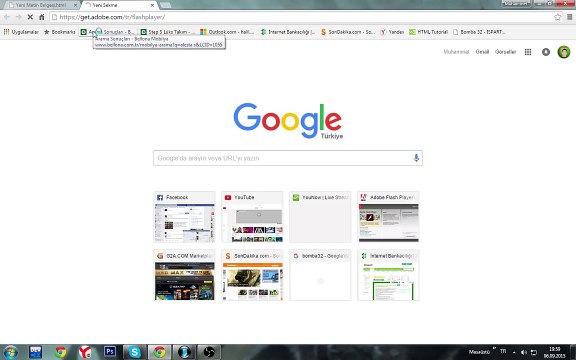Open the SonDakika.com bookmark
This screenshot has height=360, width=576.
(x=348, y=32)
